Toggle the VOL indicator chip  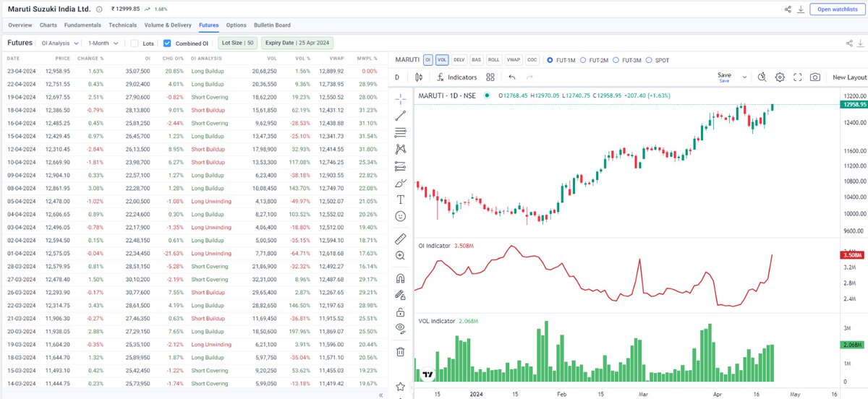[x=441, y=59]
